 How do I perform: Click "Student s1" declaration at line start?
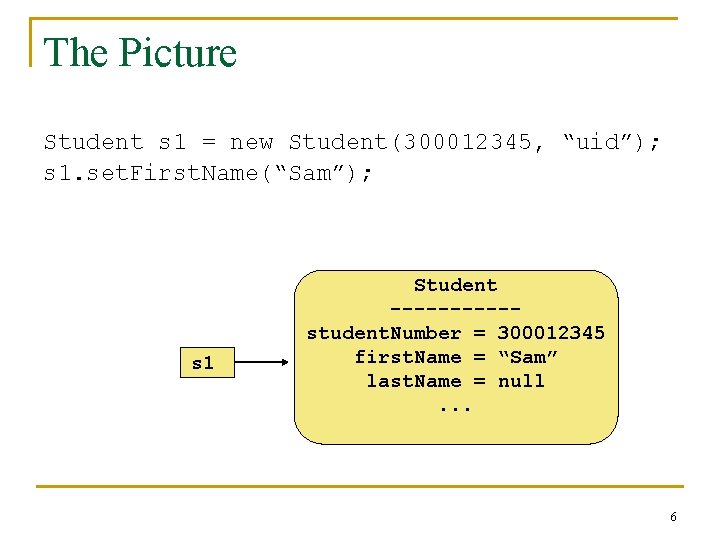(108, 143)
